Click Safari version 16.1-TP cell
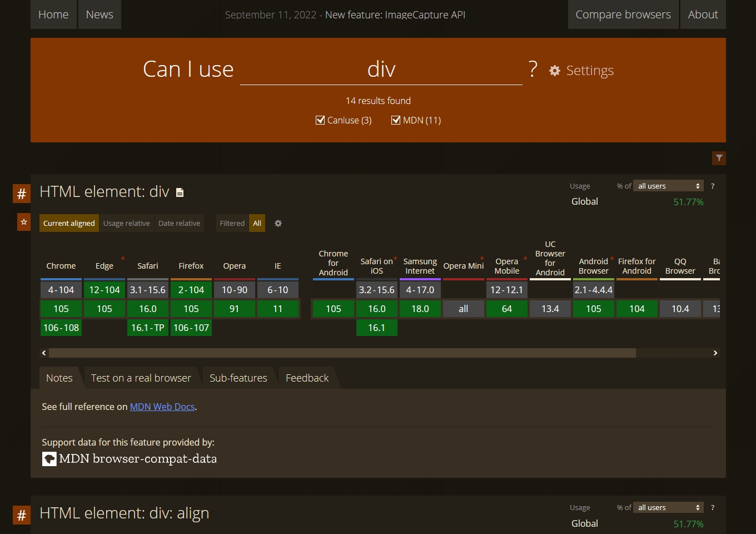The height and width of the screenshot is (534, 756). click(x=148, y=328)
